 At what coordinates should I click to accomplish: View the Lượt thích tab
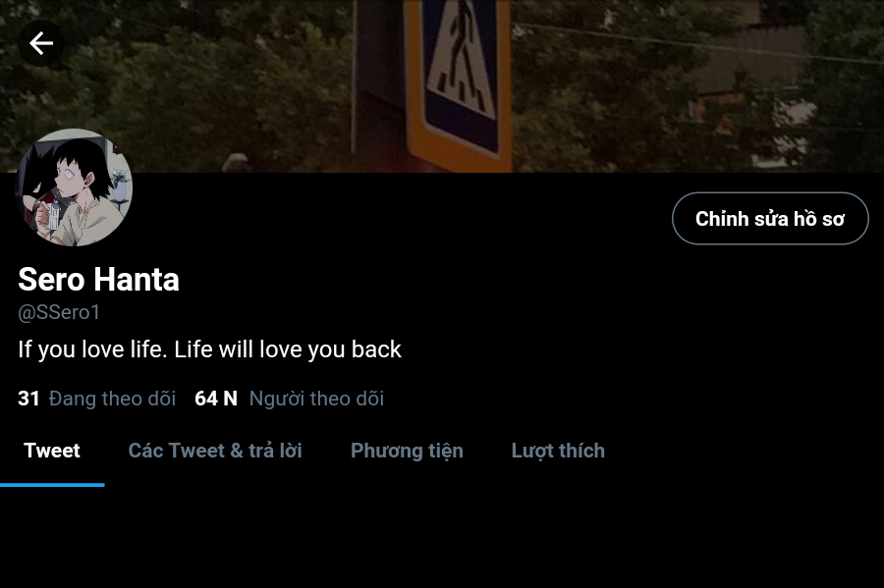click(x=558, y=451)
